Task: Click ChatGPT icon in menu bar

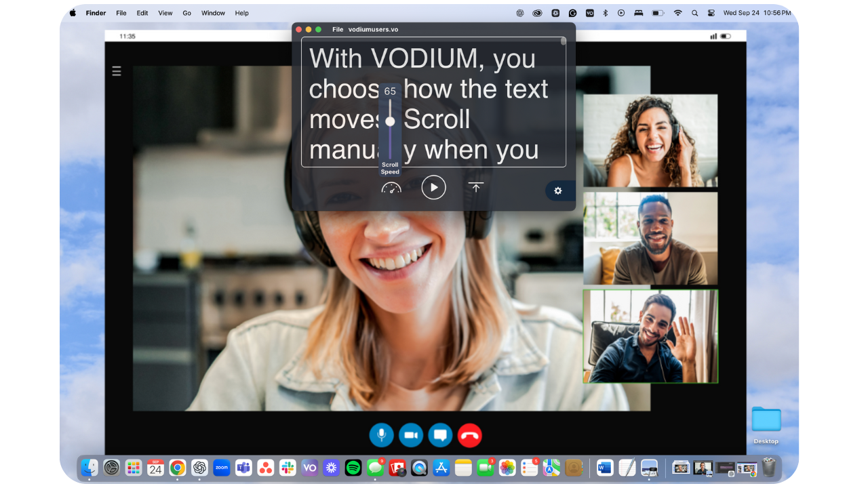Action: 520,13
